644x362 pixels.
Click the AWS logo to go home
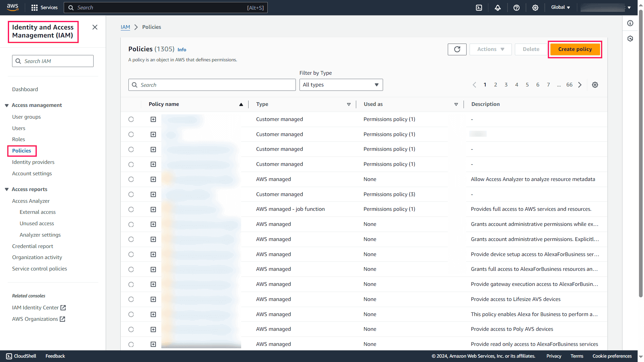pyautogui.click(x=12, y=7)
